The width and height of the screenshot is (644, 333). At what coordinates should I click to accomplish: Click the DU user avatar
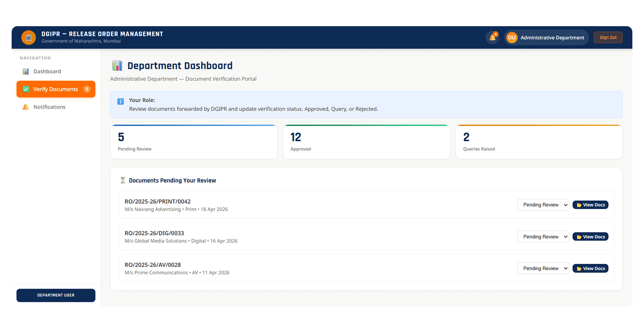(512, 38)
